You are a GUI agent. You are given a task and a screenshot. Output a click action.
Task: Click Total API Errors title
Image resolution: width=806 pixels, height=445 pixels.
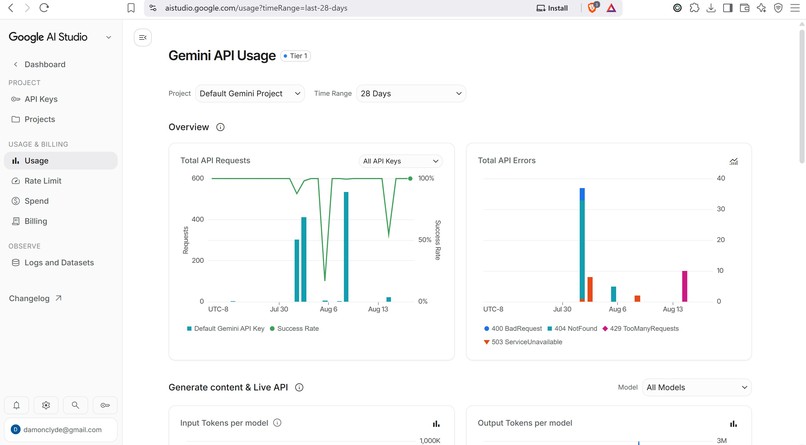(x=506, y=160)
